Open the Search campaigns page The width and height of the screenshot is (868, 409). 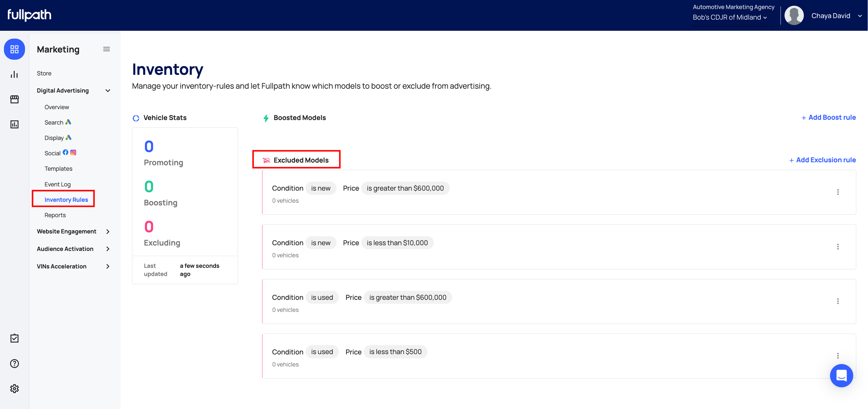pyautogui.click(x=58, y=122)
